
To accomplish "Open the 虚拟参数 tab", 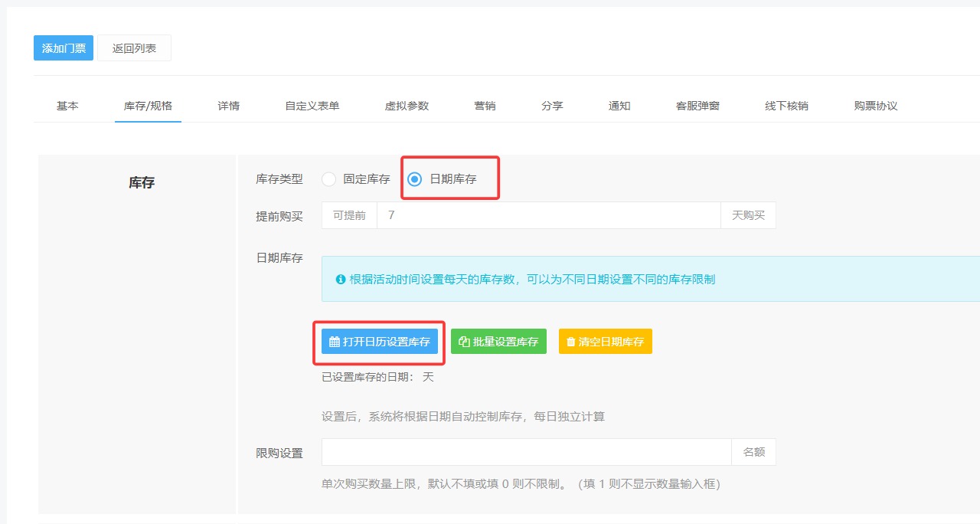I will 407,106.
